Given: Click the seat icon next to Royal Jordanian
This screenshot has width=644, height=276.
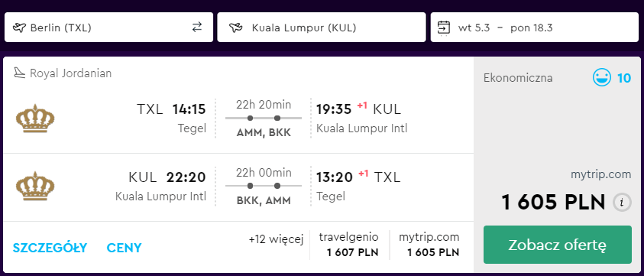Looking at the screenshot, I should coord(19,73).
